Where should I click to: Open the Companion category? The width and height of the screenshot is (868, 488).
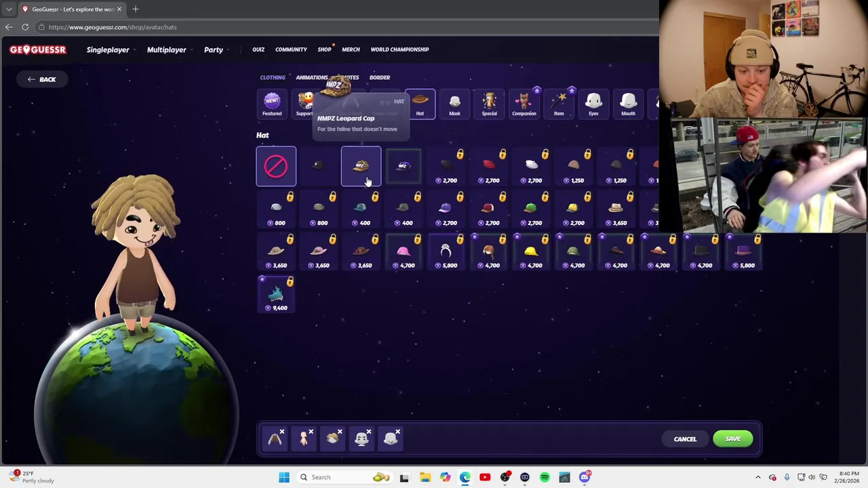tap(524, 104)
